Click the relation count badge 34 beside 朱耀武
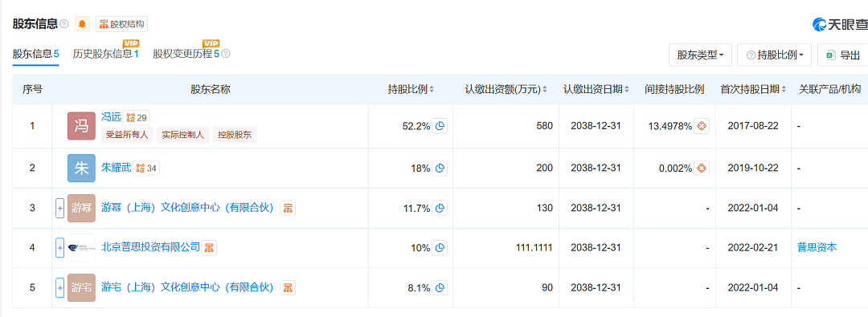Image resolution: width=868 pixels, height=317 pixels. pos(147,169)
